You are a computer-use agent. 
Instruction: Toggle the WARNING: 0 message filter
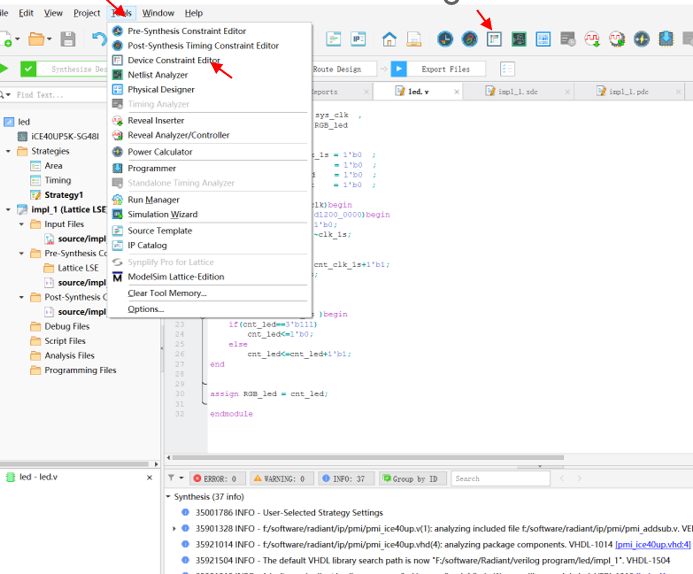(282, 479)
